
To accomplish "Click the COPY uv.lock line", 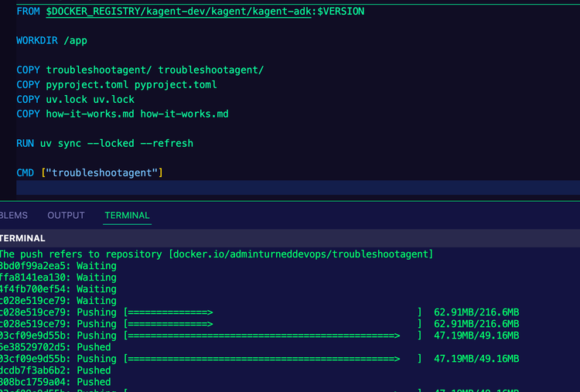I will pos(76,100).
